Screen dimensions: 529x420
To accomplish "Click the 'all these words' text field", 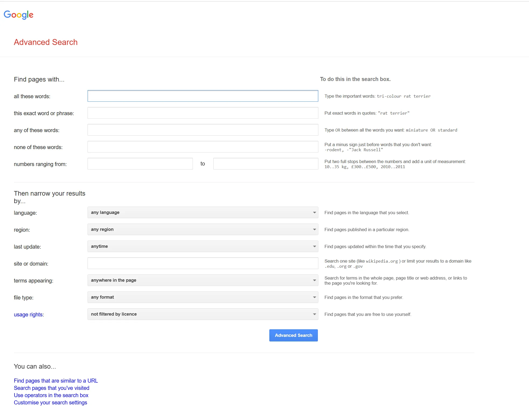I will pos(203,96).
